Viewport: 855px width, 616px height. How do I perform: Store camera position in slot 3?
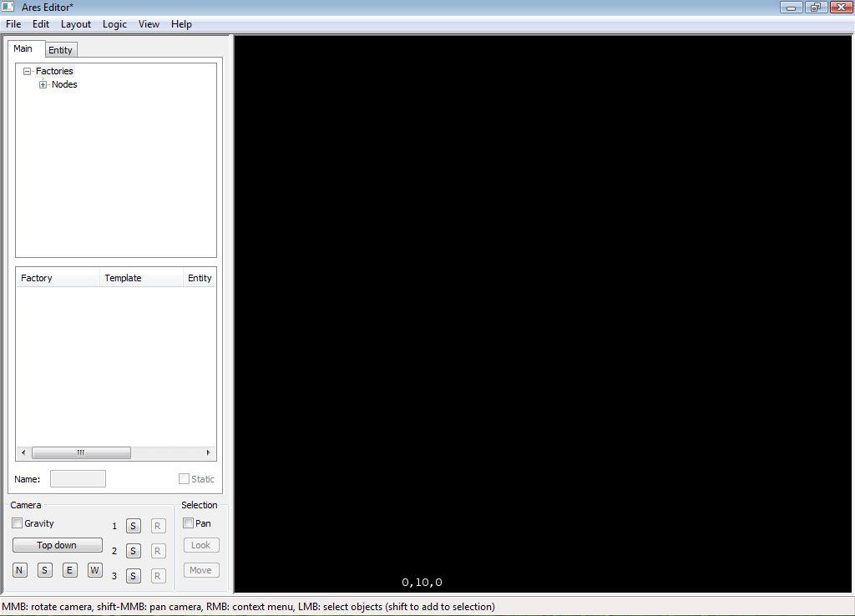134,576
